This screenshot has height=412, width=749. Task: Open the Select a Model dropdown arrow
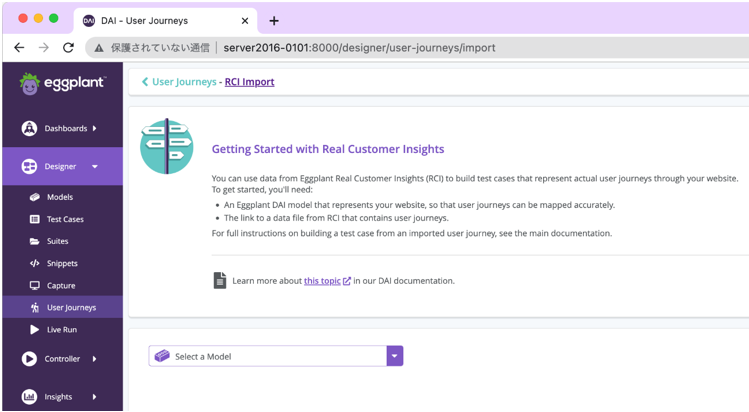[x=395, y=356]
